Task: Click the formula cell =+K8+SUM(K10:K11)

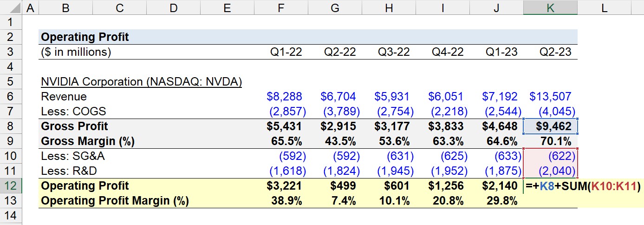Action: pos(584,186)
